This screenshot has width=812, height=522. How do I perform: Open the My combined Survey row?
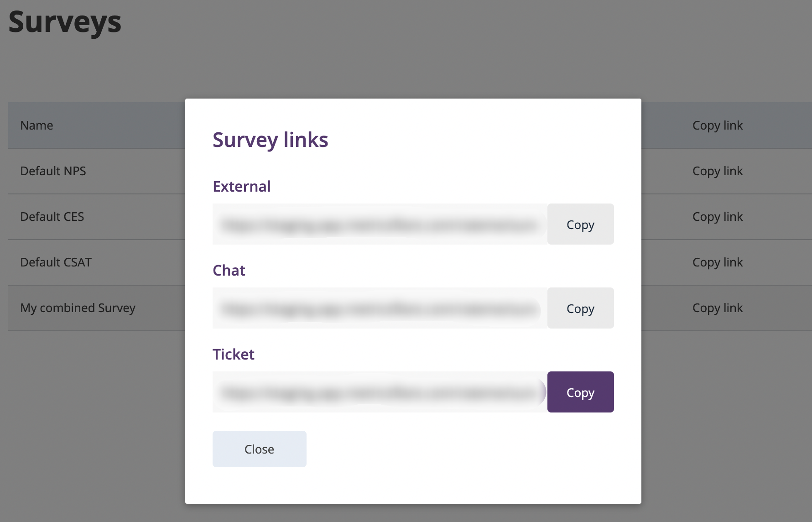(x=78, y=308)
